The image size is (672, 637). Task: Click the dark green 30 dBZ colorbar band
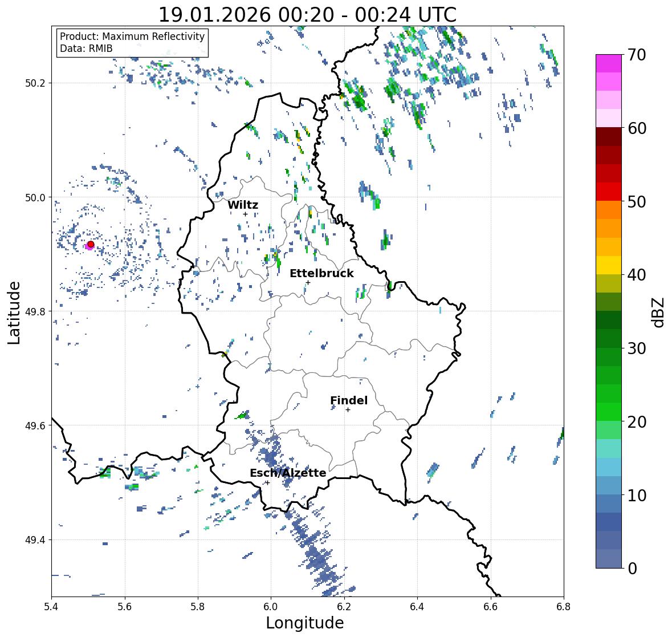click(x=609, y=339)
